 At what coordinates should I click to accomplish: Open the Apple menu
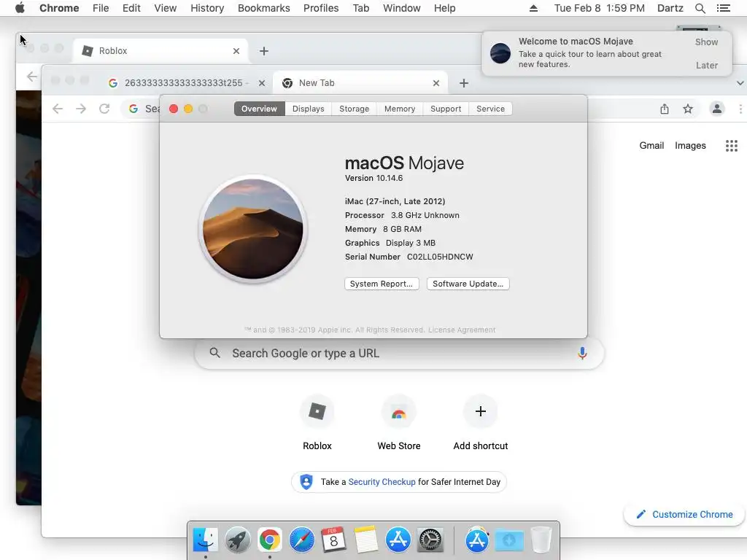(20, 8)
